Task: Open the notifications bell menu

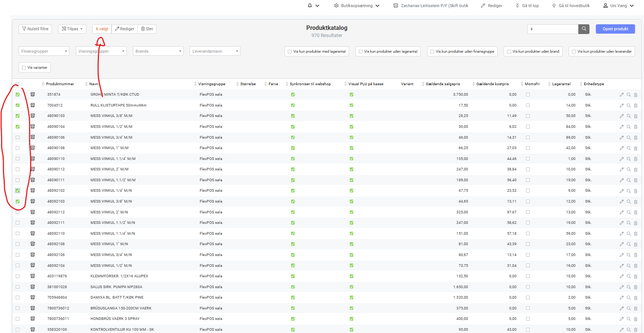Action: (313, 6)
